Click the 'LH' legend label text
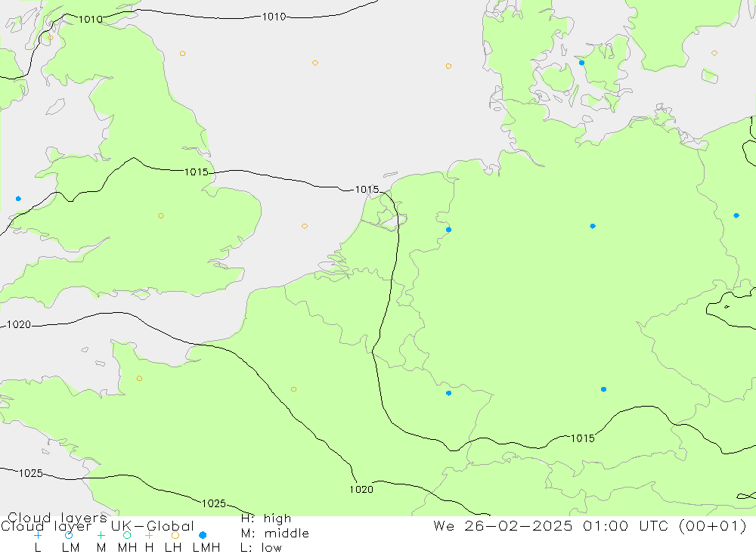This screenshot has width=756, height=554. coord(173,548)
